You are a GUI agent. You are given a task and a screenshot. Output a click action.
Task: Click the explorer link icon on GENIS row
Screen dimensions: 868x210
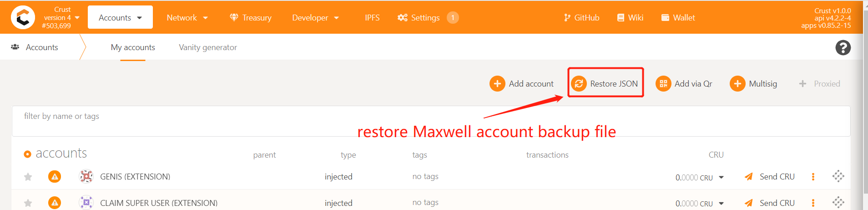838,176
